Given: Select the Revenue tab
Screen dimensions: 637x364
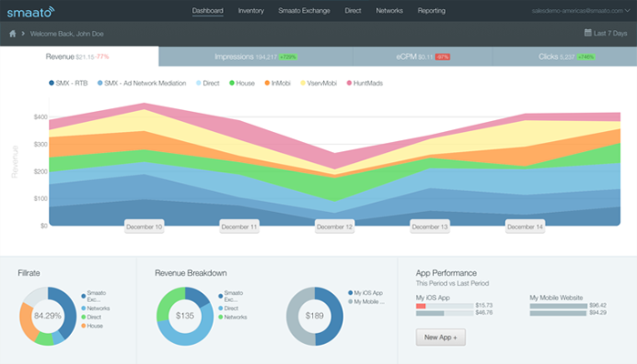Looking at the screenshot, I should [x=79, y=56].
